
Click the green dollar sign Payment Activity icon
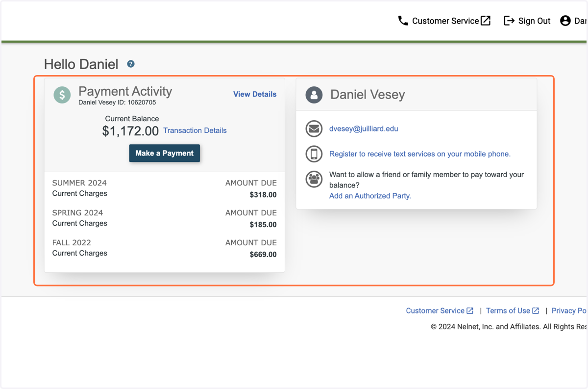(x=62, y=95)
